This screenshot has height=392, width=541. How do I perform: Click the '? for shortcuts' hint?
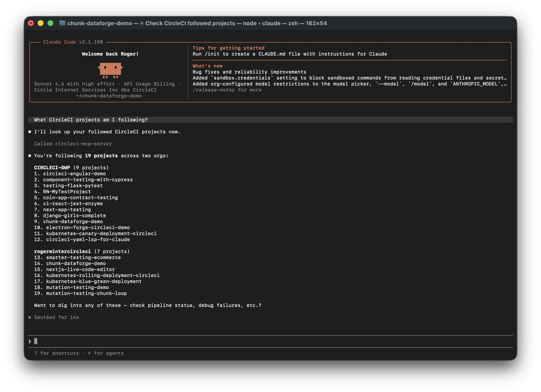56,353
